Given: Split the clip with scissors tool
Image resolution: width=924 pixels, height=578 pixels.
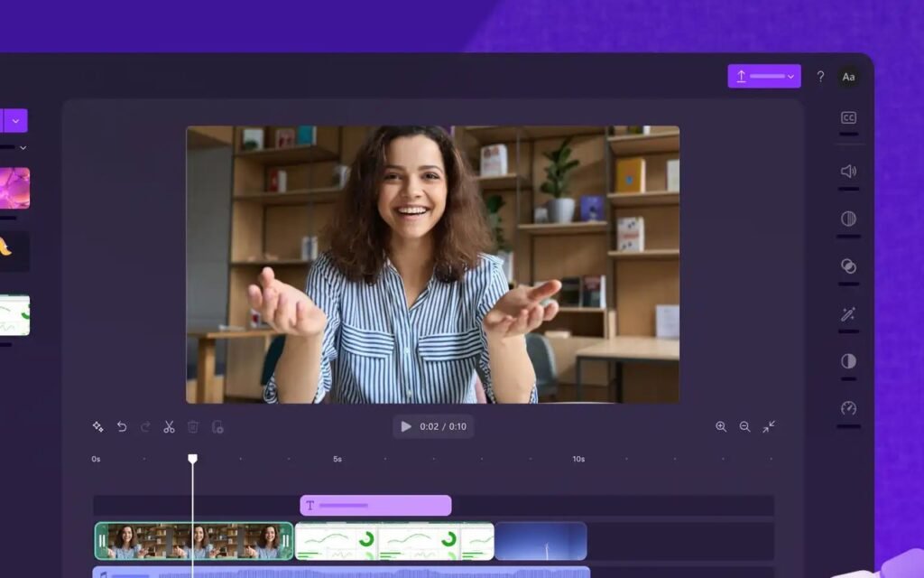Looking at the screenshot, I should coord(169,426).
